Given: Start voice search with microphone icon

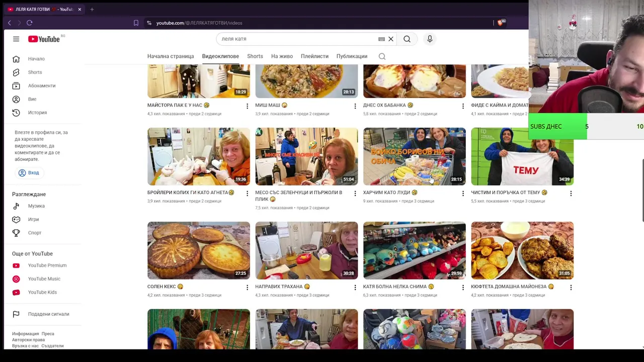Looking at the screenshot, I should pos(430,39).
